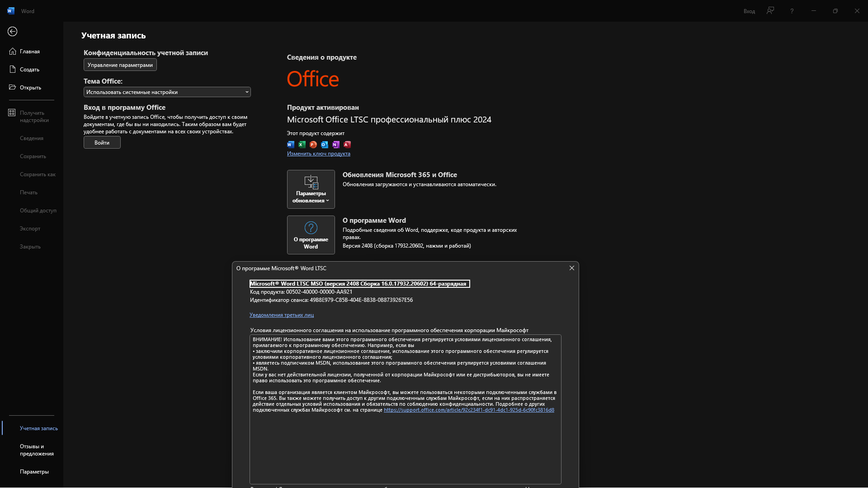
Task: Click the Открыть folder icon
Action: 12,87
